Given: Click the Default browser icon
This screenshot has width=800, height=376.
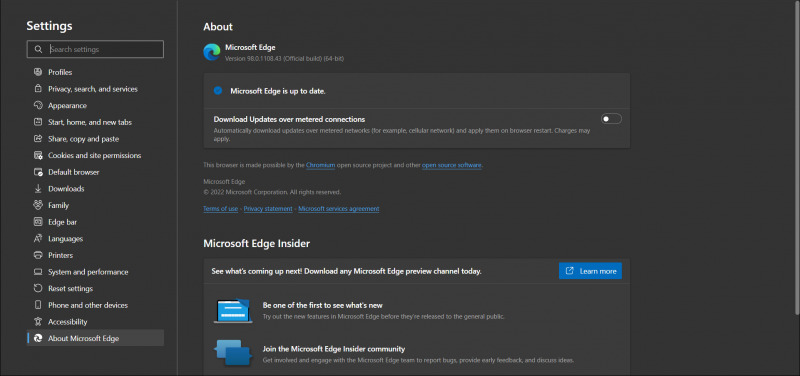Looking at the screenshot, I should pos(38,172).
